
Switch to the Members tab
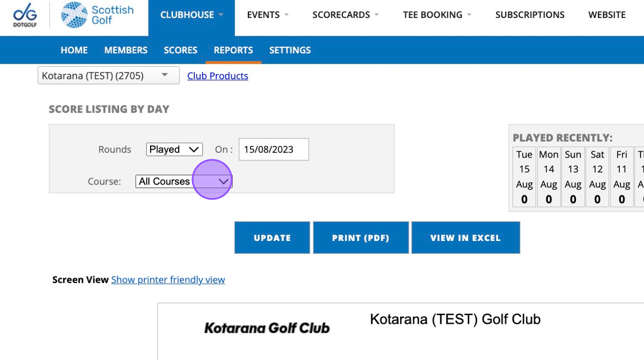click(126, 50)
